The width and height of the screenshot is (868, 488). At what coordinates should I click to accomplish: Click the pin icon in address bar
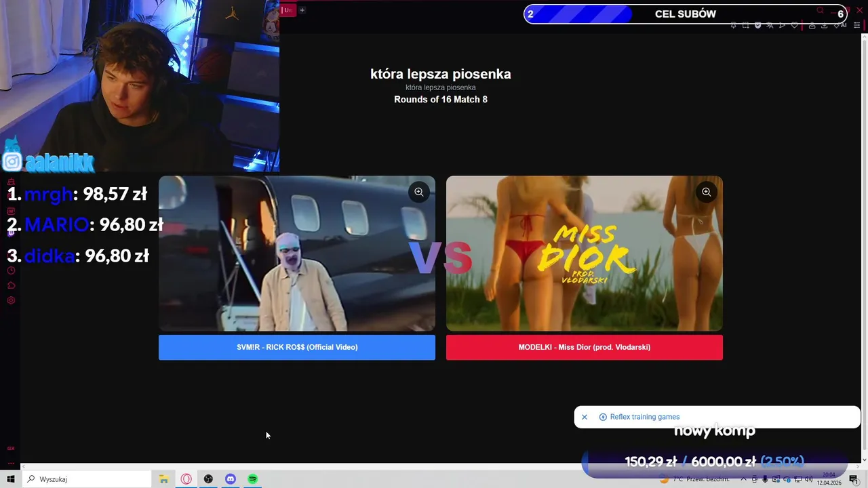pyautogui.click(x=733, y=25)
